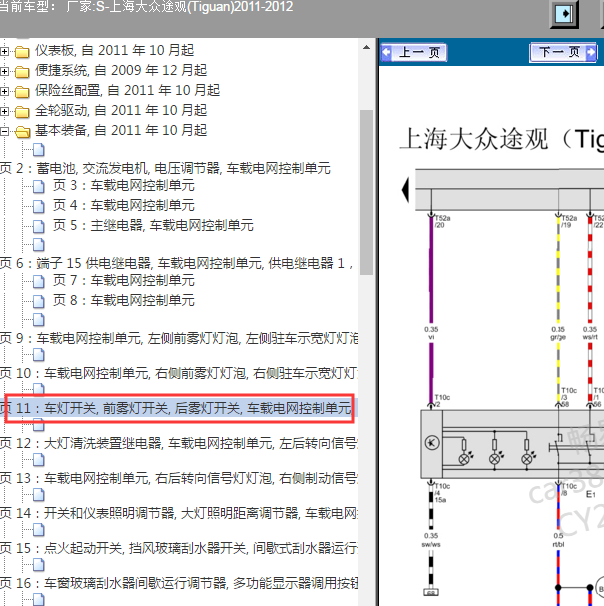604x606 pixels.
Task: Open 页 13 右后转向信号灯灯泡
Action: pyautogui.click(x=179, y=478)
